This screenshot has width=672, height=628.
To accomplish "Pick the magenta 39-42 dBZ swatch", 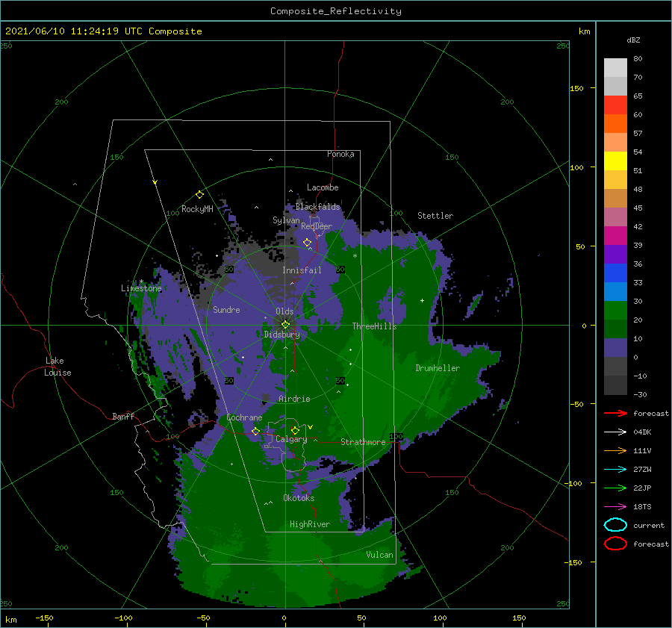I will click(615, 236).
